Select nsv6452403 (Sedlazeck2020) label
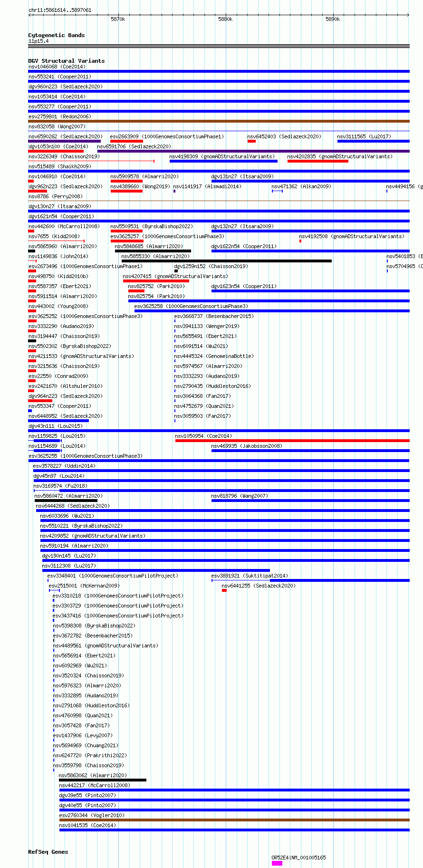 pos(284,136)
